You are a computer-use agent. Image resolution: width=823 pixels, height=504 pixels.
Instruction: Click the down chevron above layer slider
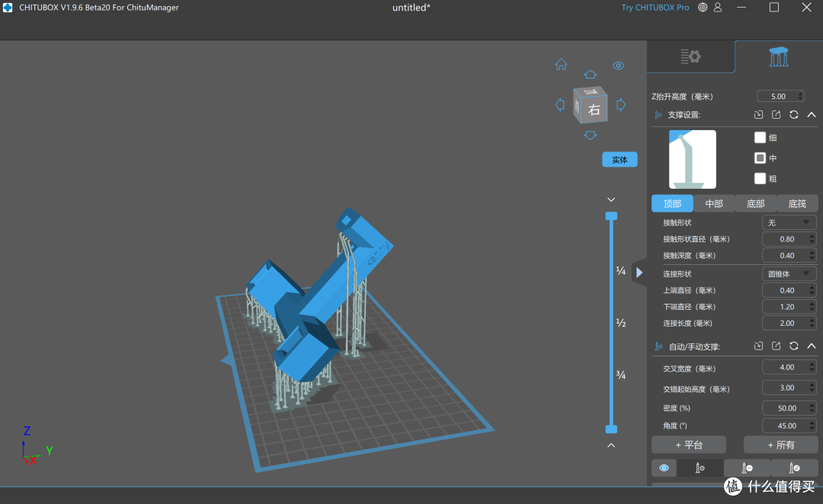pyautogui.click(x=611, y=199)
